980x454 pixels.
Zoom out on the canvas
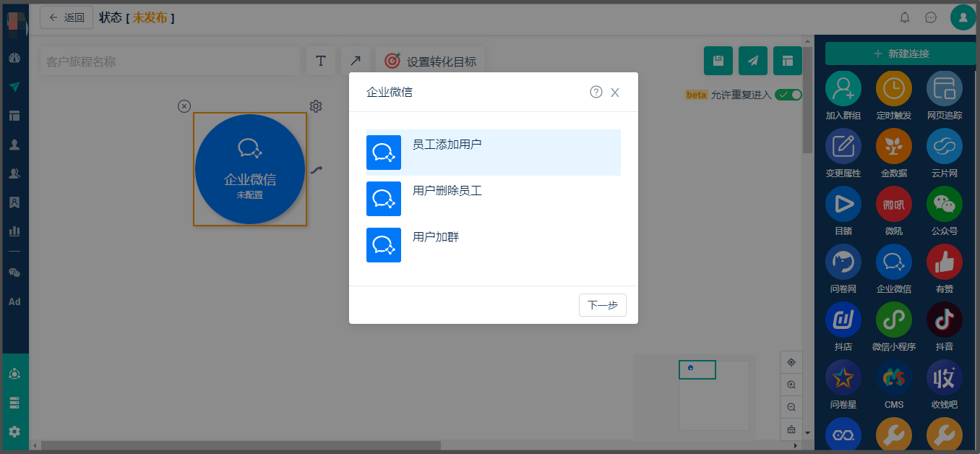(791, 407)
